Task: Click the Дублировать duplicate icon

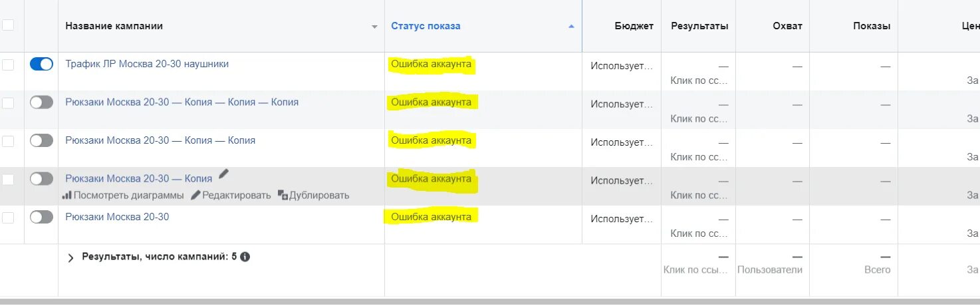Action: (283, 196)
